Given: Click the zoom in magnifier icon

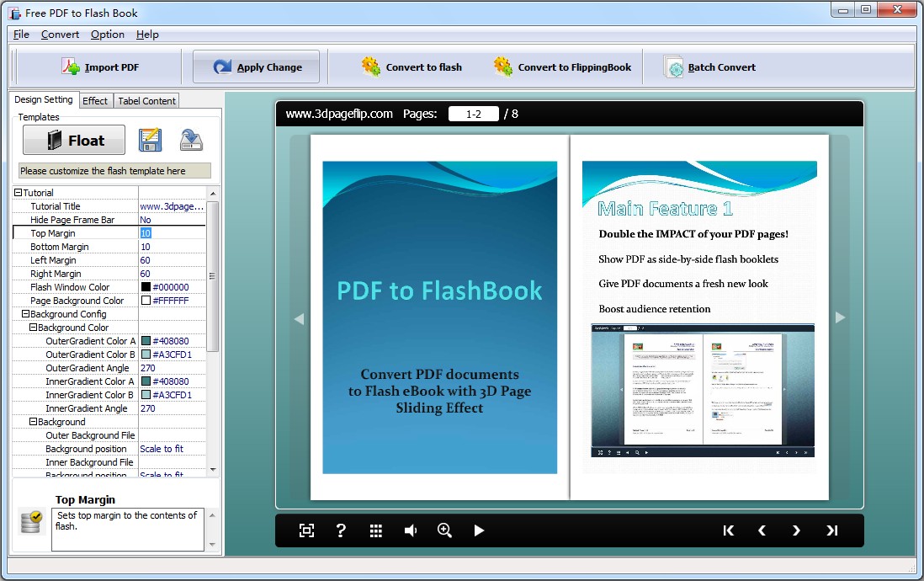Looking at the screenshot, I should [x=444, y=530].
